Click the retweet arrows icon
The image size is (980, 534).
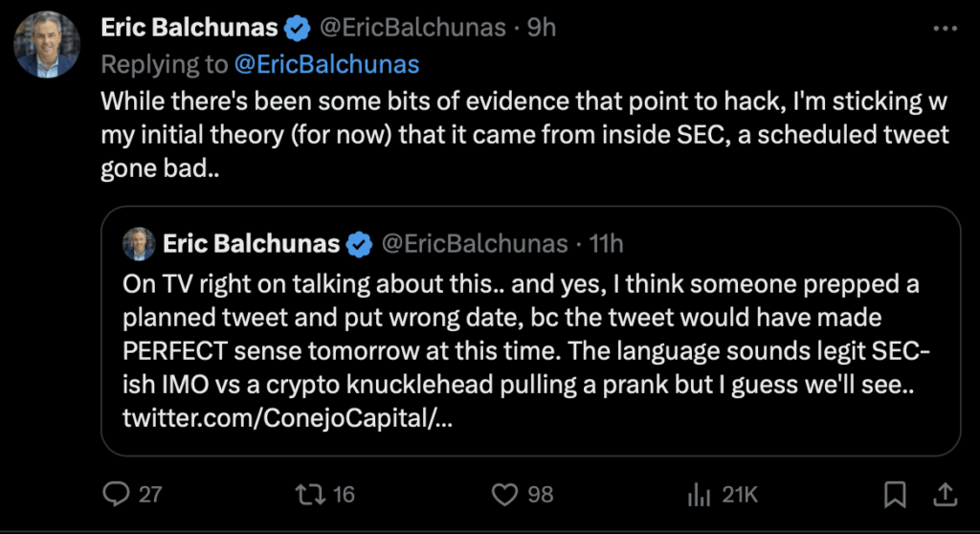[x=306, y=494]
